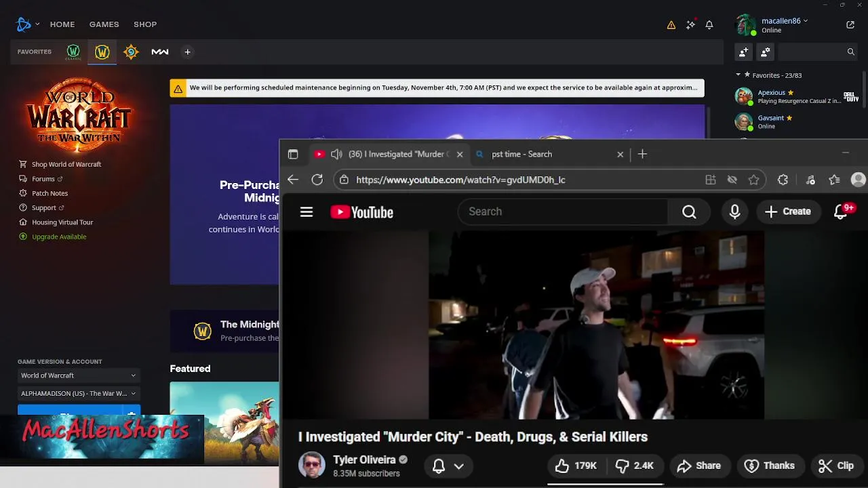This screenshot has width=868, height=488.
Task: Collapse the Favorites friends group
Action: [x=738, y=75]
